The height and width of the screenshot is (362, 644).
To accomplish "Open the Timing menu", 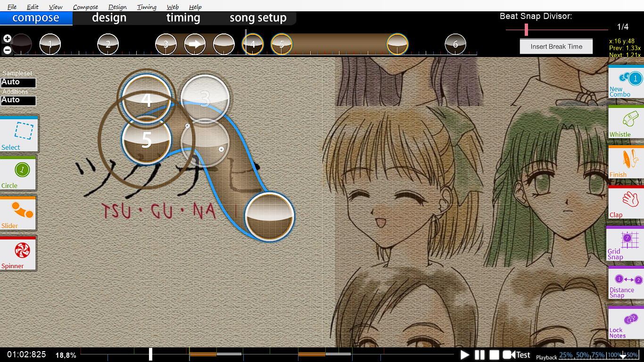I will (147, 7).
